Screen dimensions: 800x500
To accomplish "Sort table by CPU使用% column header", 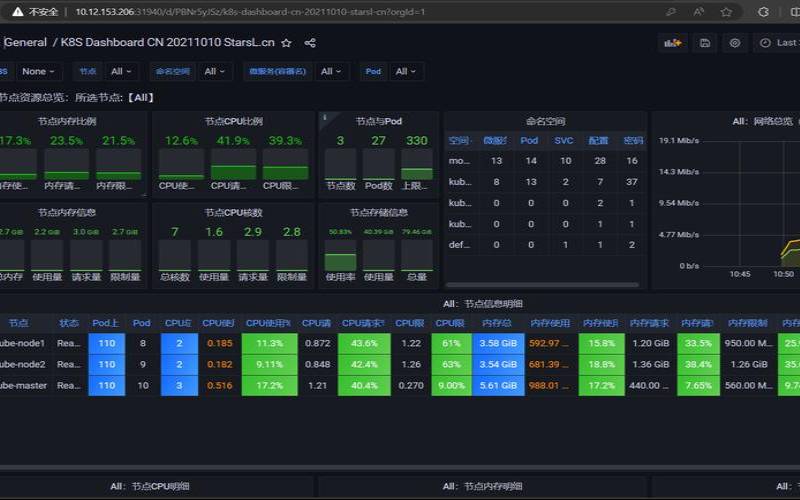I will 268,323.
